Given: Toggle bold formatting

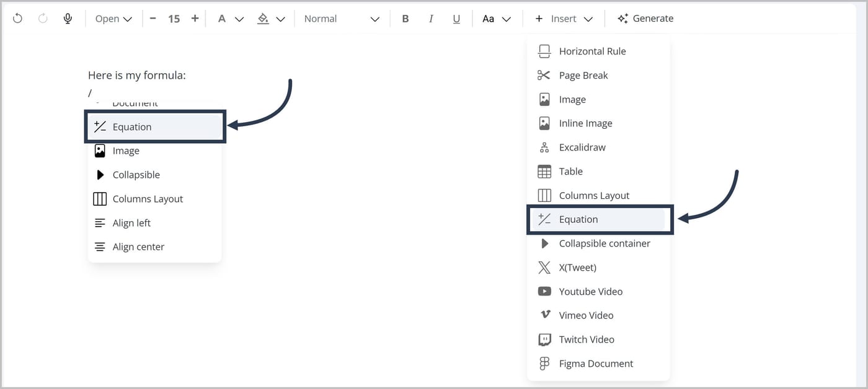Looking at the screenshot, I should pyautogui.click(x=405, y=19).
